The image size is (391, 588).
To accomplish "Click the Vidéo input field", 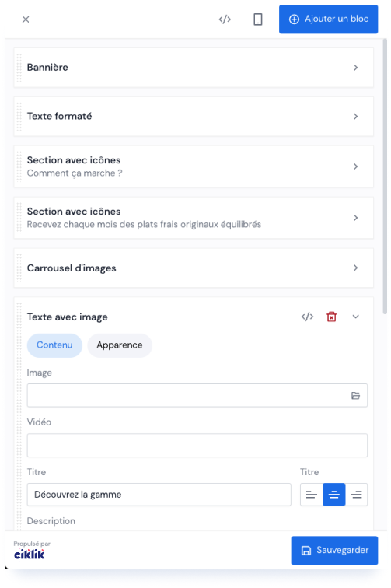I will click(x=197, y=446).
